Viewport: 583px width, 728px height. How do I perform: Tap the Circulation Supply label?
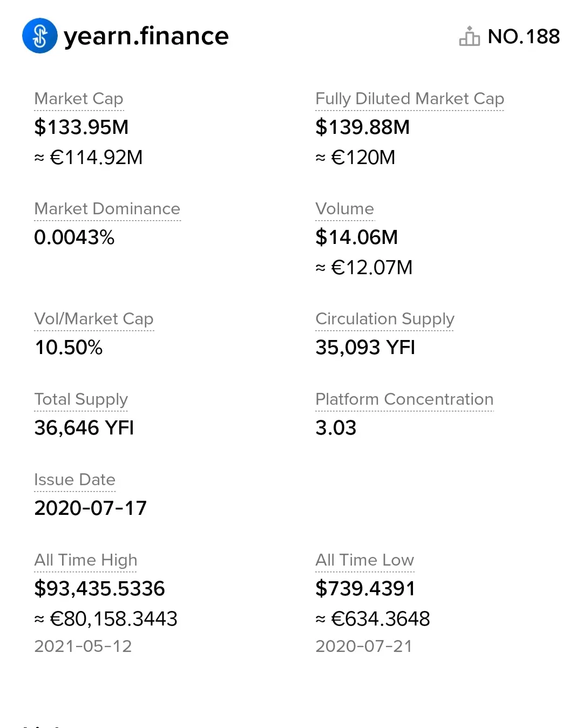coord(384,319)
